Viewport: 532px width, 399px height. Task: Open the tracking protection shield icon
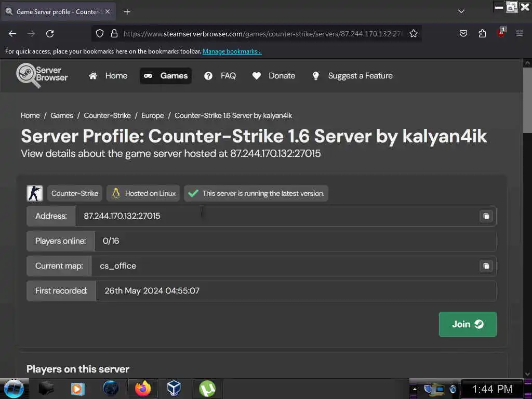pos(99,34)
